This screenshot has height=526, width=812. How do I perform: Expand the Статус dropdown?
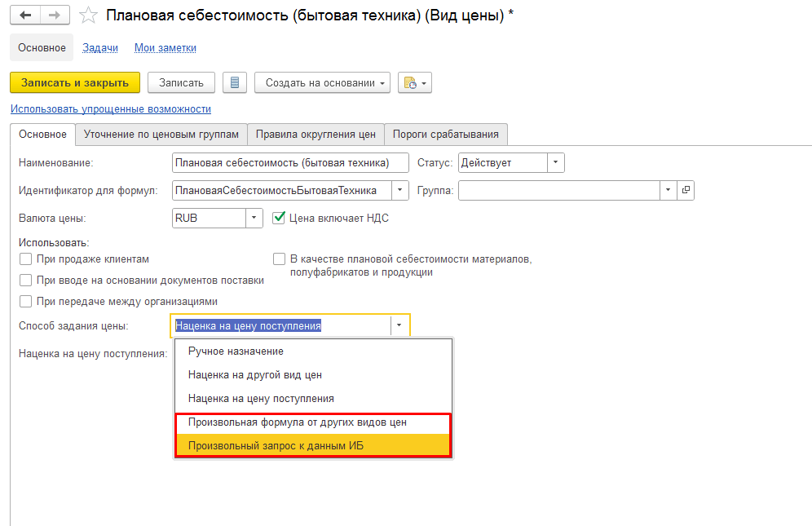tap(555, 162)
